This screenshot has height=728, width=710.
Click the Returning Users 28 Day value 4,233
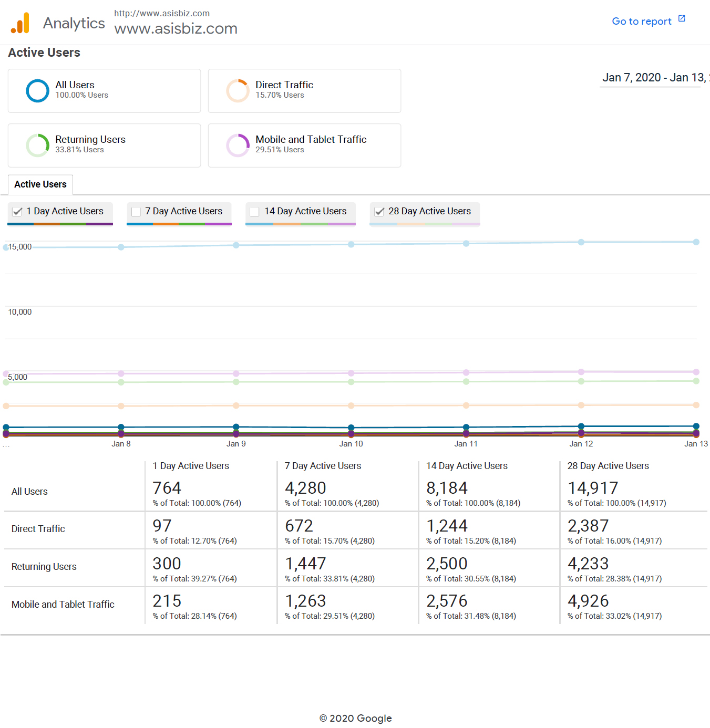coord(588,564)
